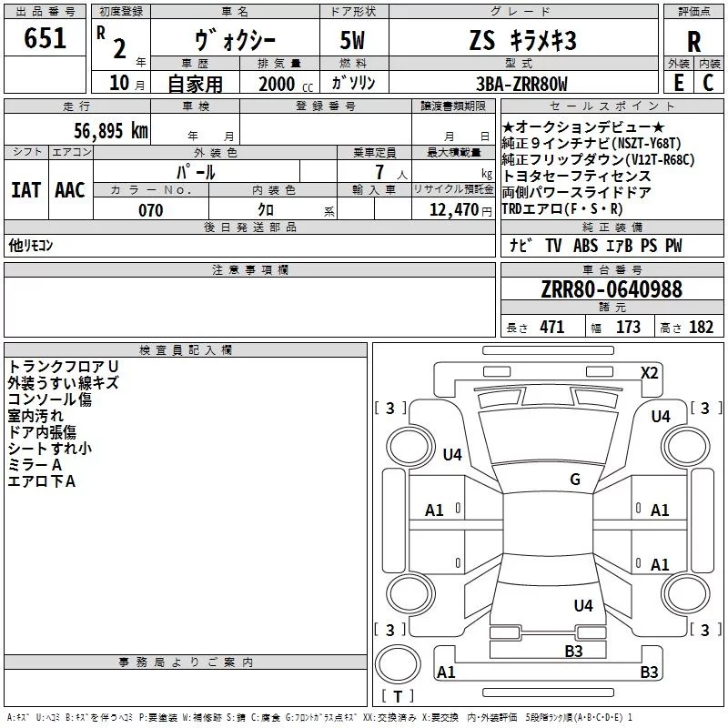Click door shape value 5W
This screenshot has width=728, height=728.
point(352,40)
